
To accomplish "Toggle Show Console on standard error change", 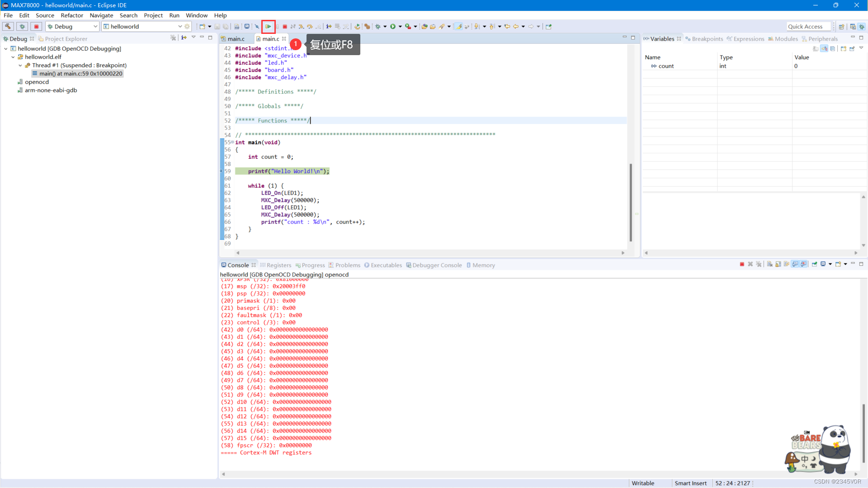I will click(803, 264).
